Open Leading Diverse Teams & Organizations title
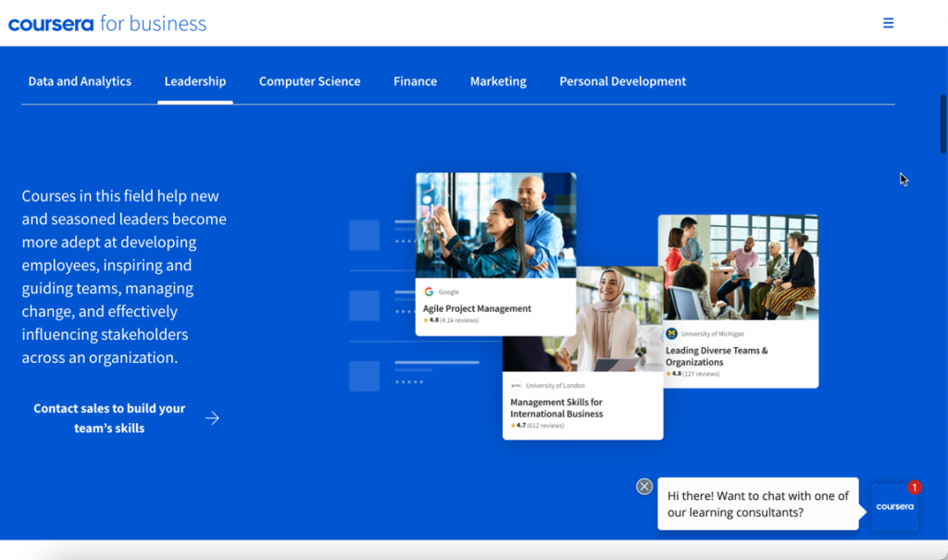Viewport: 948px width, 560px height. pyautogui.click(x=717, y=356)
